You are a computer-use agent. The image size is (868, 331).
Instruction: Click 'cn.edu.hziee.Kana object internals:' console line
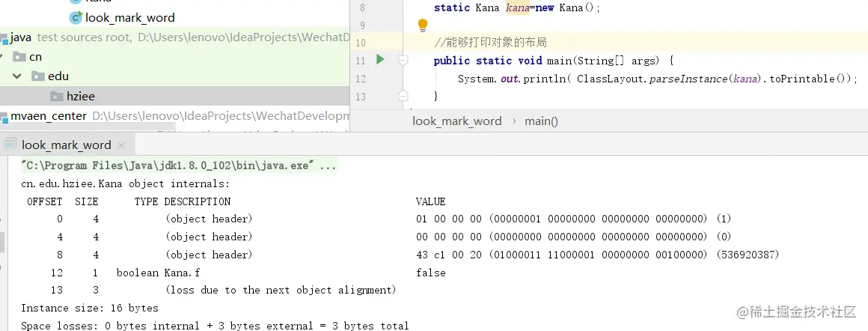pos(125,183)
